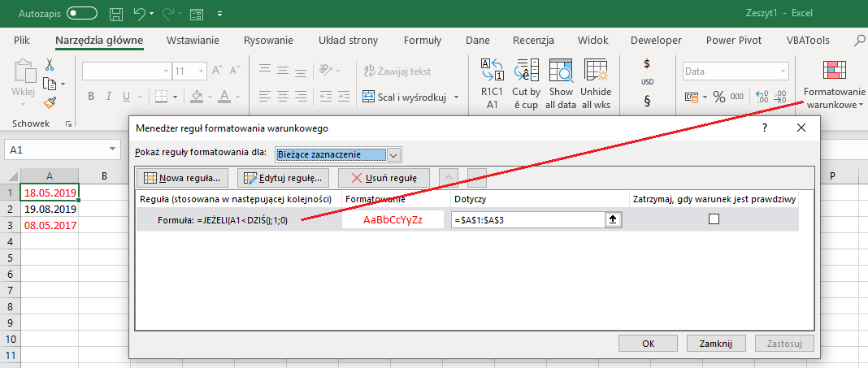Screen dimensions: 868x368
Task: Click the Nowa reguła button
Action: [x=182, y=178]
